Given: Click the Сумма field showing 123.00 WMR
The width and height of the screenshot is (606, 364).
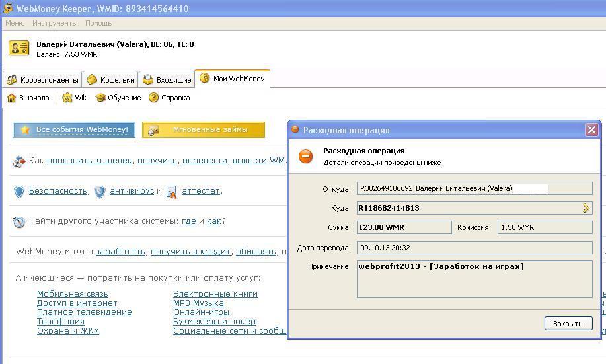Looking at the screenshot, I should [404, 227].
